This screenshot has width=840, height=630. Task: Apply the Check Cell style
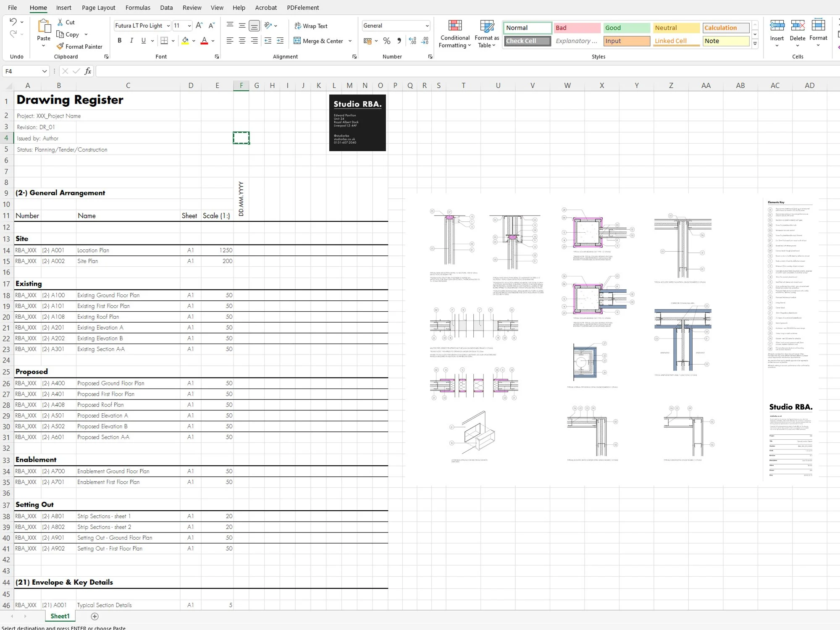click(527, 41)
